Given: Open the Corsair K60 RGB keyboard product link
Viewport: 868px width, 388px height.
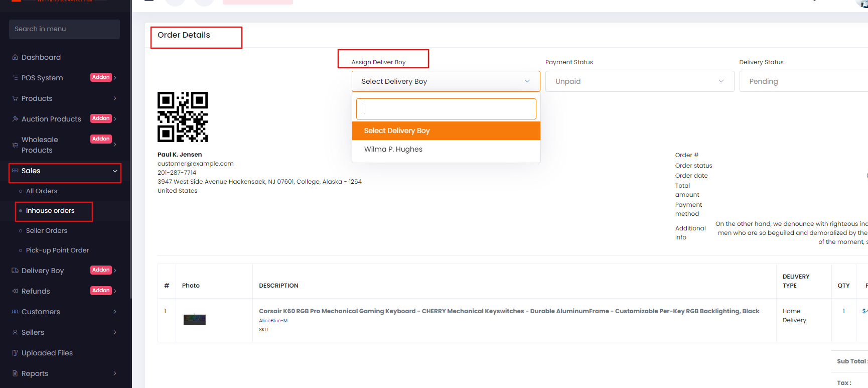Looking at the screenshot, I should tap(509, 311).
